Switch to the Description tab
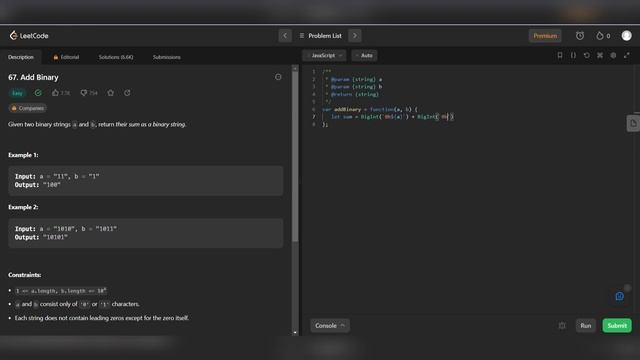Viewport: 640px width, 360px height. click(x=21, y=57)
